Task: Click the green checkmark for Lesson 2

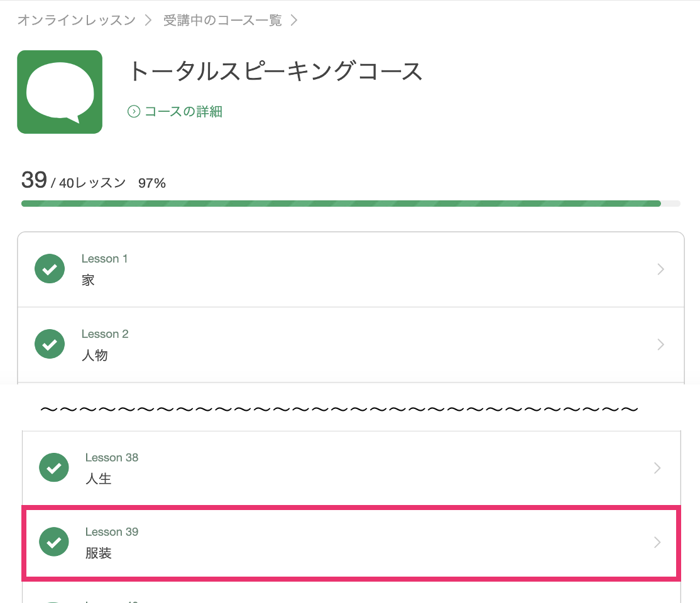Action: point(50,344)
